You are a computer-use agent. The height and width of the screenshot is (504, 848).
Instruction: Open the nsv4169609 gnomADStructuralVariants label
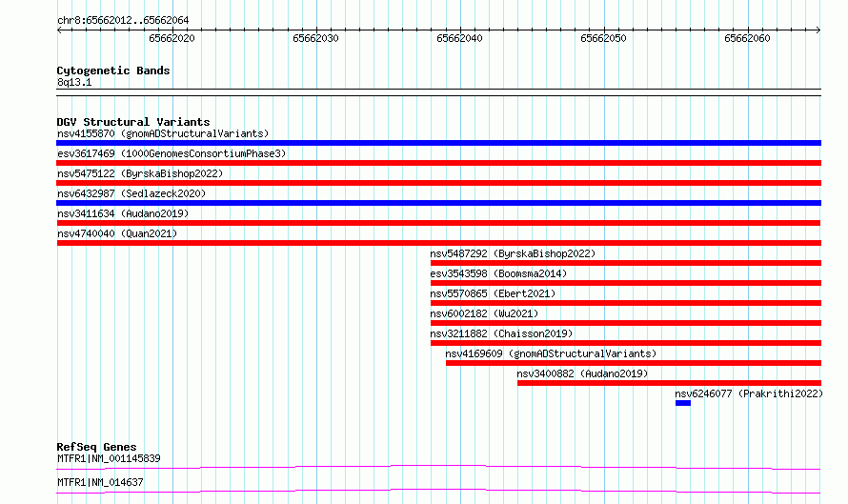[x=551, y=353]
